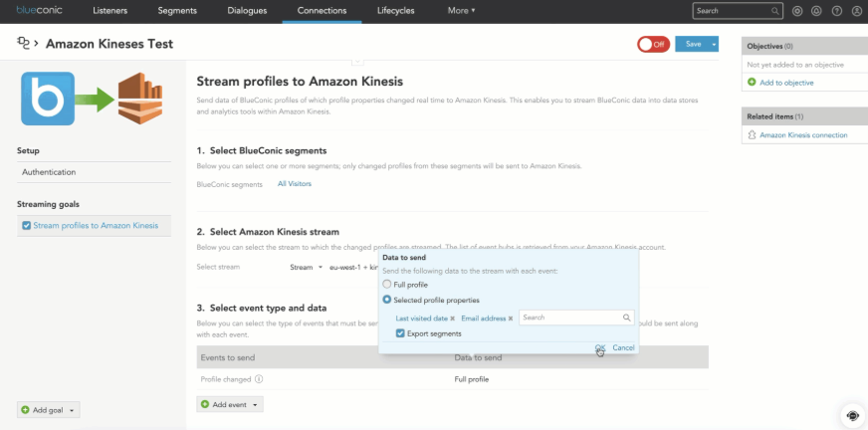Viewport: 868px width, 430px height.
Task: Click the eu-west-1 stream value
Action: pos(353,268)
